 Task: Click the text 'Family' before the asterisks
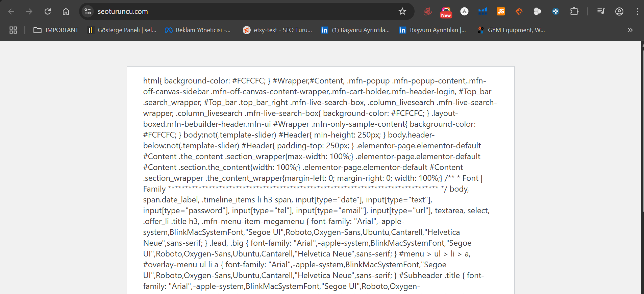pyautogui.click(x=154, y=189)
